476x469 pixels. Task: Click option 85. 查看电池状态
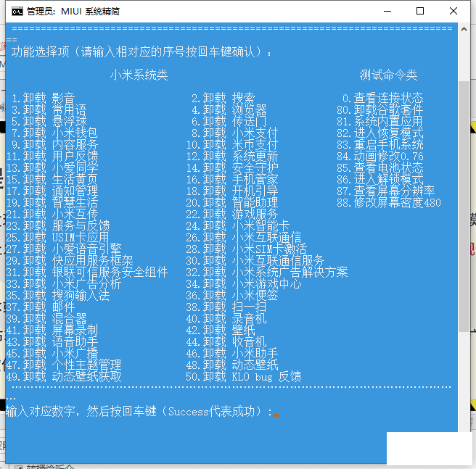point(379,167)
